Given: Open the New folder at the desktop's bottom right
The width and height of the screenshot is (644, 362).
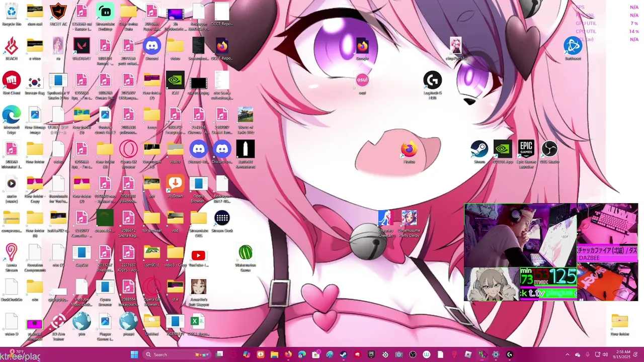Looking at the screenshot, I should click(619, 324).
